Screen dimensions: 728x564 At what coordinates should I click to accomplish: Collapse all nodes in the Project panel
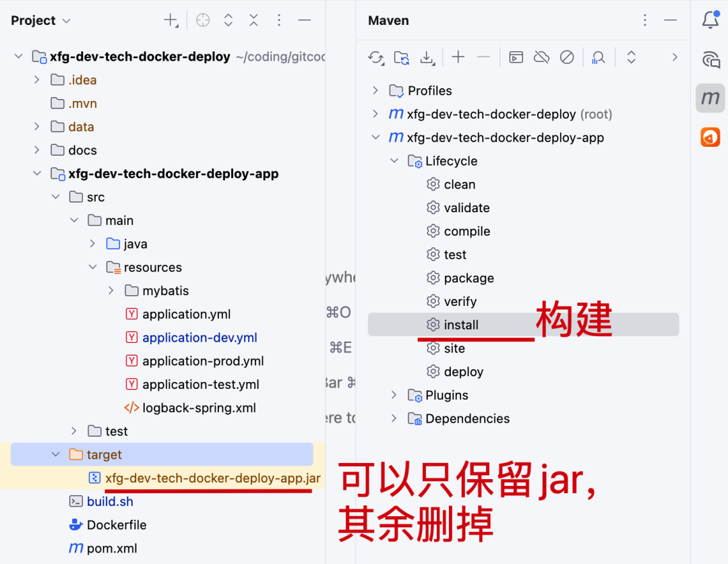pyautogui.click(x=253, y=20)
